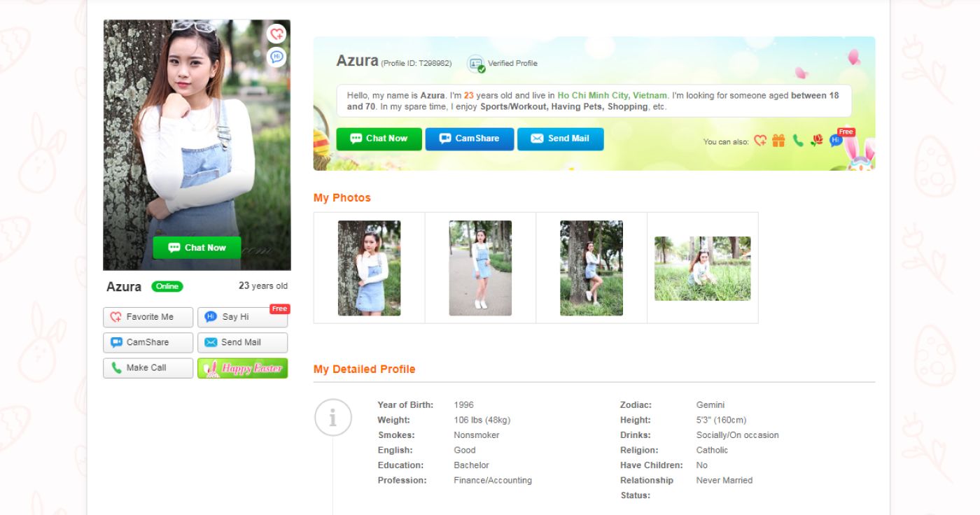Click the Verified Profile badge icon

pyautogui.click(x=476, y=64)
